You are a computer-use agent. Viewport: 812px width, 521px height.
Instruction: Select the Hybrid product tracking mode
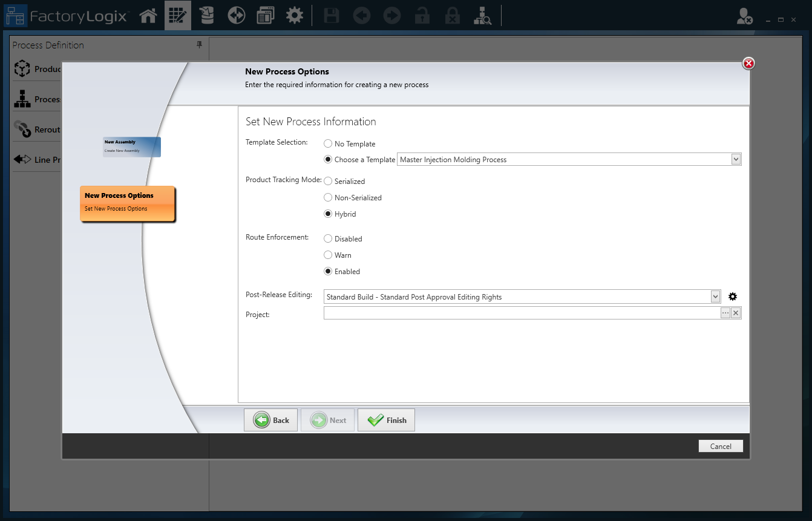(327, 214)
